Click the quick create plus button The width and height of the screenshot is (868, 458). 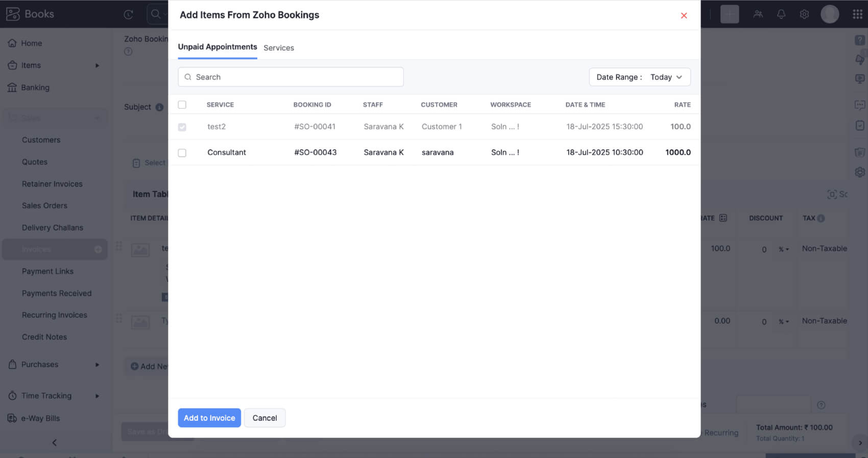coord(730,14)
